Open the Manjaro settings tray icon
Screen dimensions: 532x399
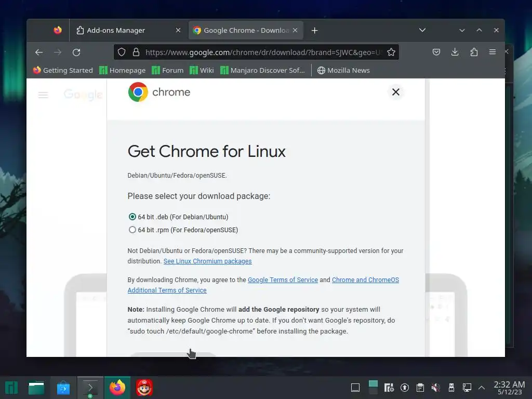tap(389, 388)
